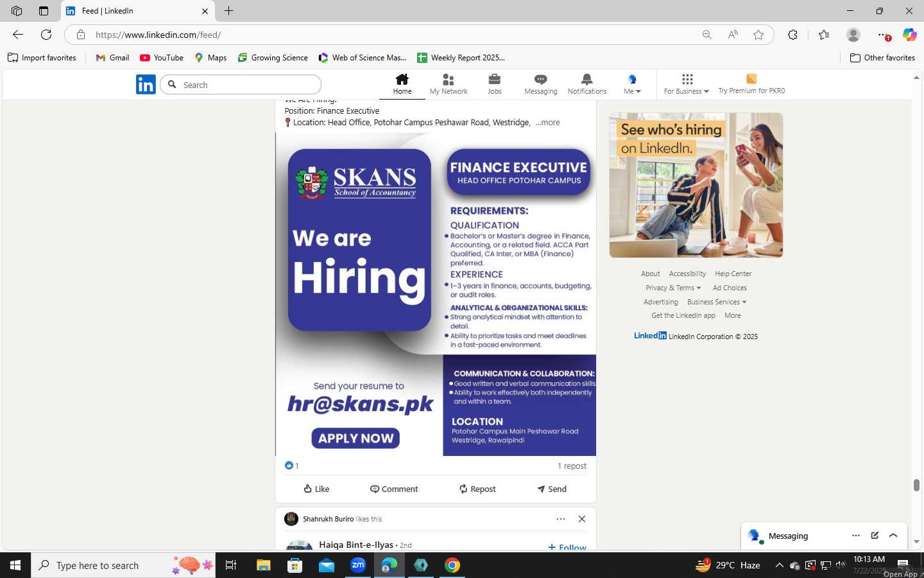This screenshot has height=578, width=924.
Task: Open Get the LinkedIn app link
Action: (x=683, y=315)
